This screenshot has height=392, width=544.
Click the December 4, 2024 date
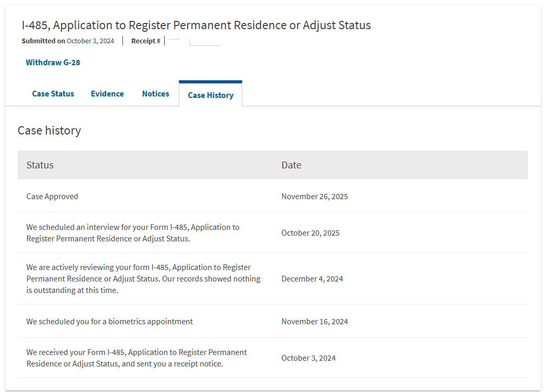click(312, 279)
